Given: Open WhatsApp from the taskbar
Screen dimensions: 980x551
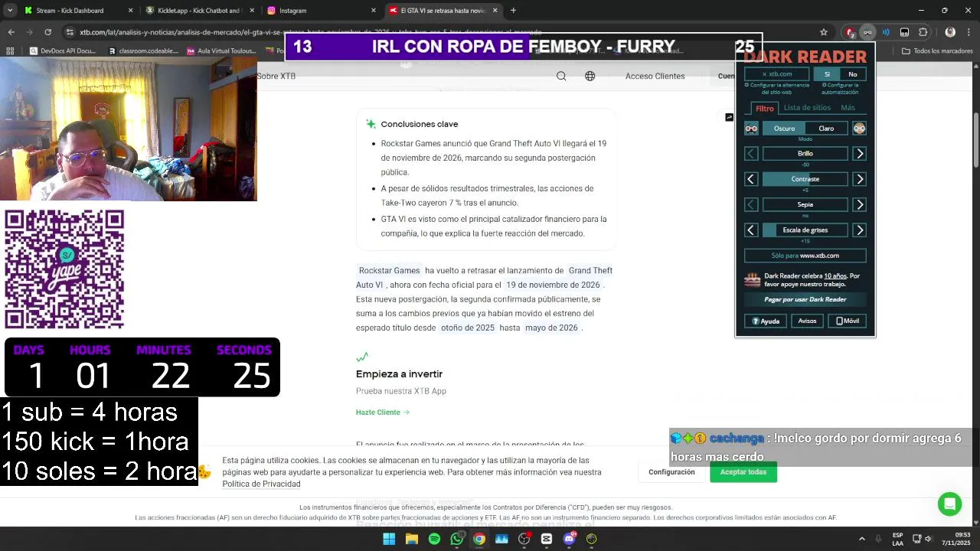Looking at the screenshot, I should coord(457,539).
